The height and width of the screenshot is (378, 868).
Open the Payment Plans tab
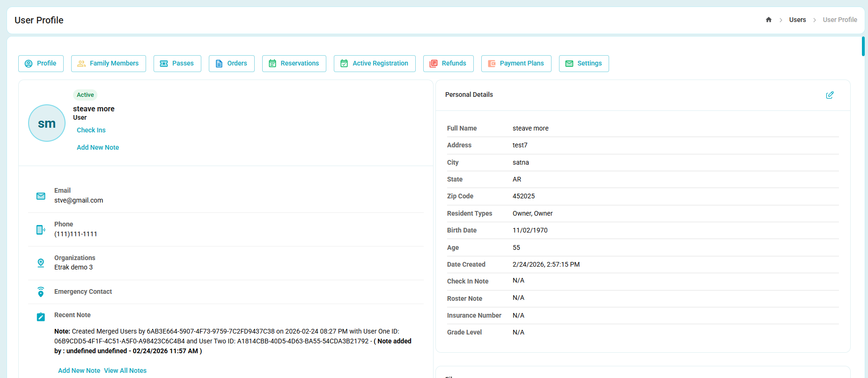(x=516, y=64)
